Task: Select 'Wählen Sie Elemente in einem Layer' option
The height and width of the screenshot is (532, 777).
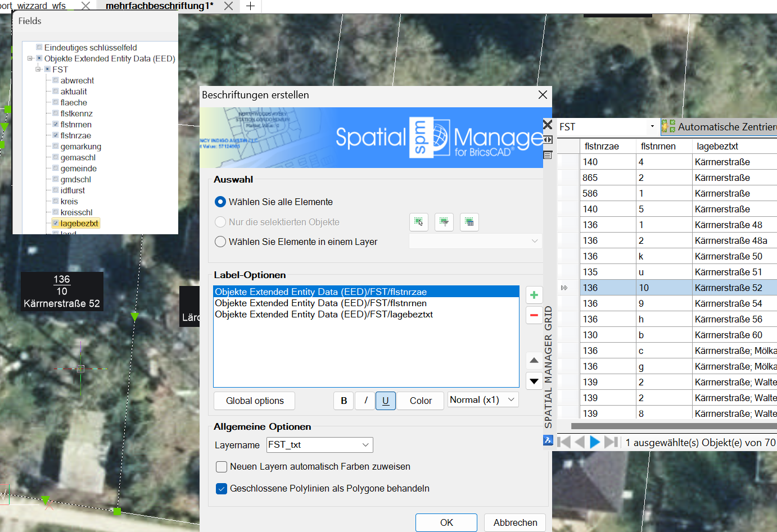Action: tap(220, 242)
